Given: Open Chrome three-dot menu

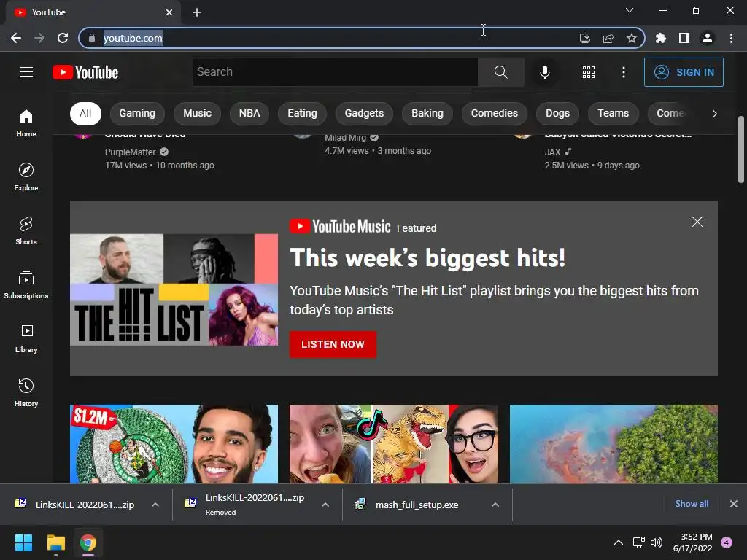Looking at the screenshot, I should [731, 38].
